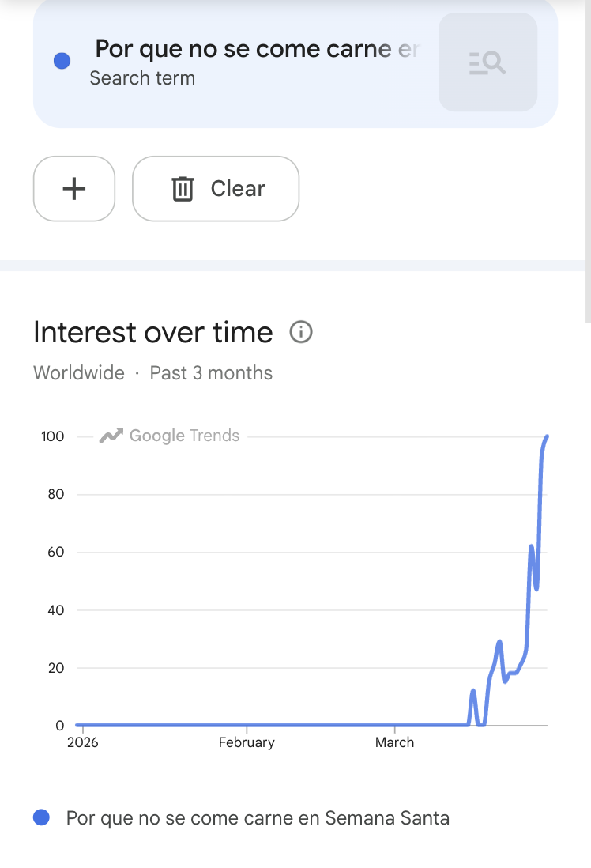Click the blue legend dot below the chart
Screen dimensions: 591x868
point(42,817)
